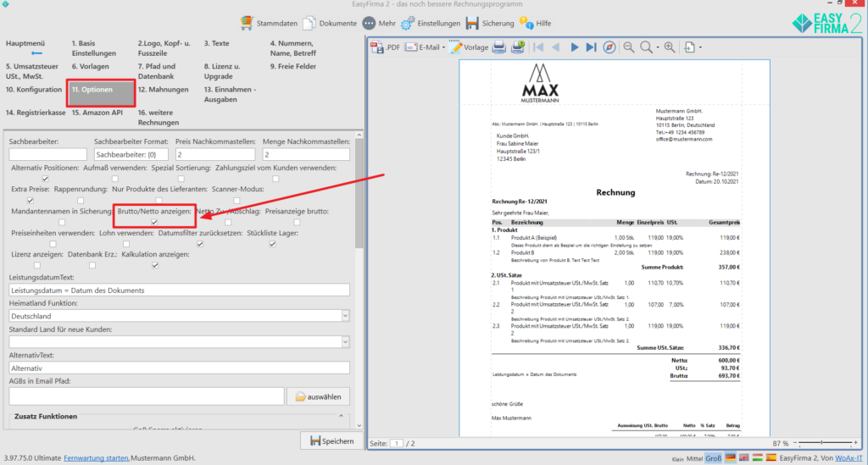
Task: Open Sicherung with the floppy disk icon
Action: click(472, 23)
